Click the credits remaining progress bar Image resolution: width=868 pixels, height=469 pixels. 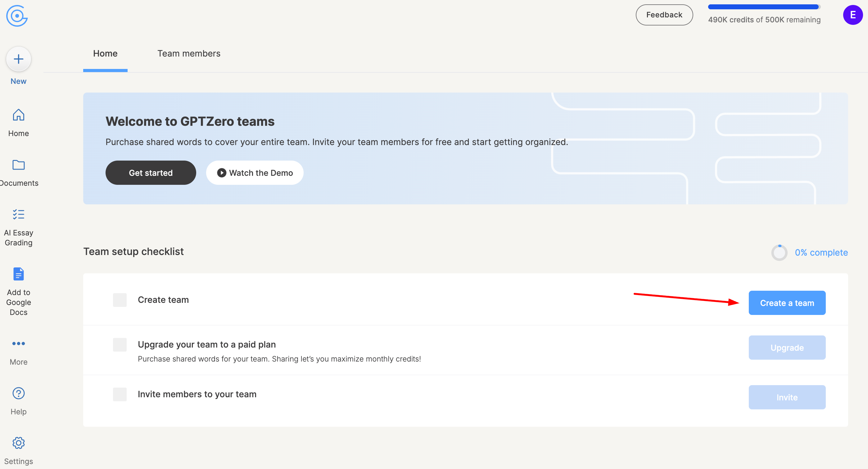(x=764, y=7)
